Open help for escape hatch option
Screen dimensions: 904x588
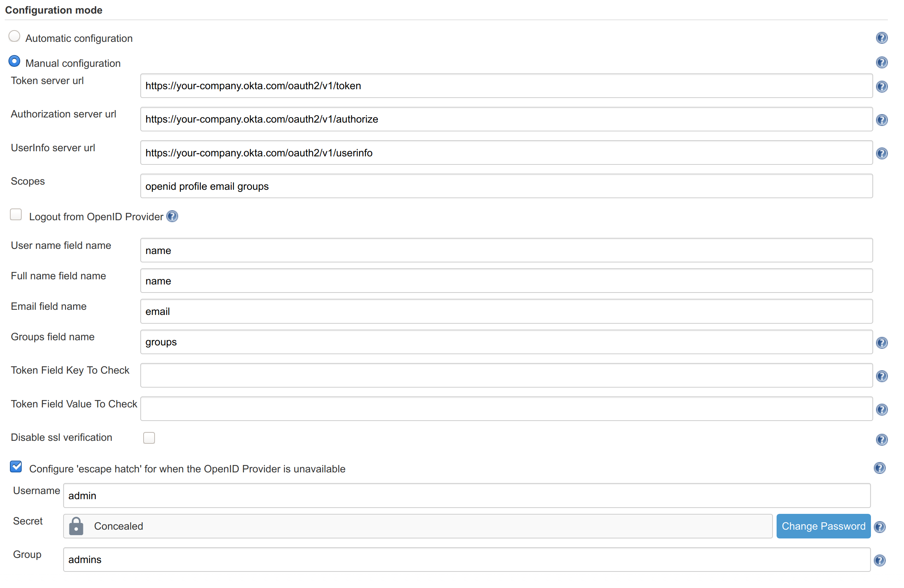pos(879,468)
